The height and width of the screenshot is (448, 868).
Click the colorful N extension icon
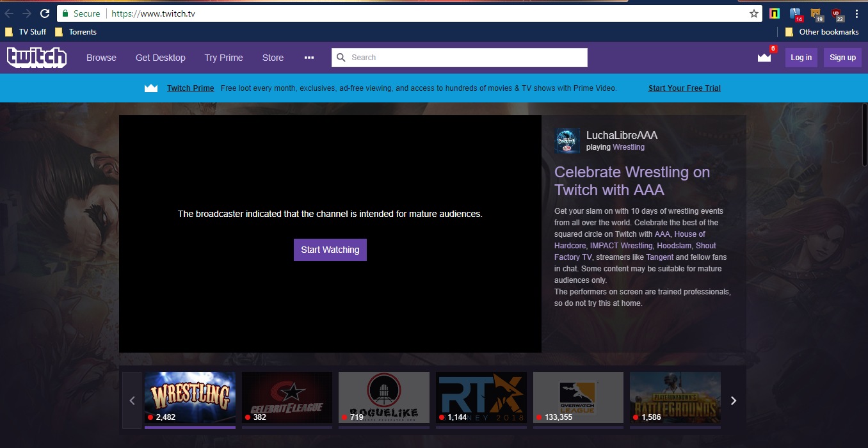click(x=775, y=13)
